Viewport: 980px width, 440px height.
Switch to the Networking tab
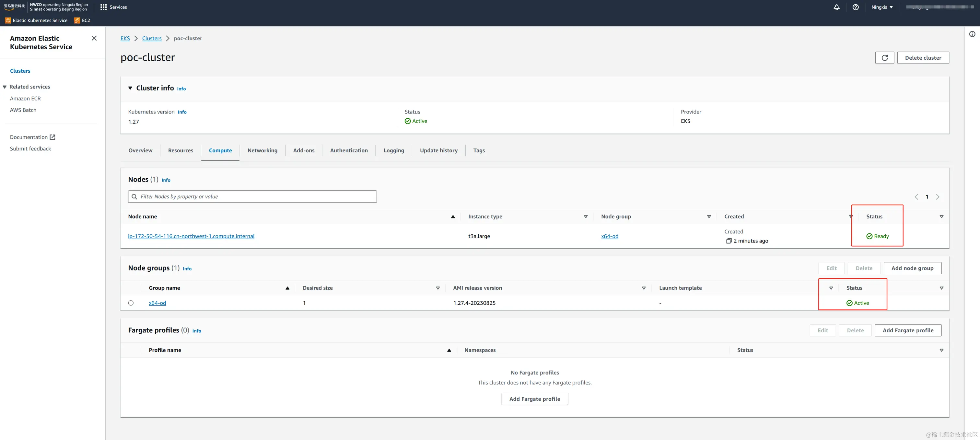pos(262,150)
